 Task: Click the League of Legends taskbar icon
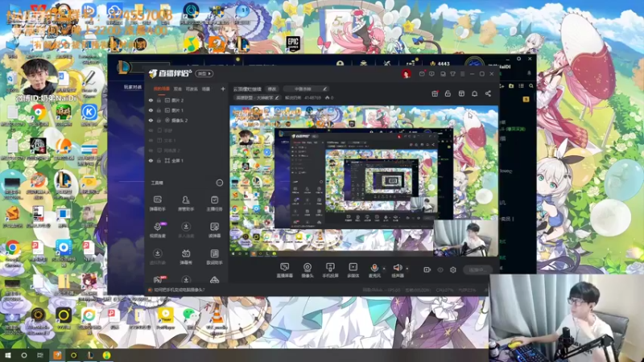pos(90,356)
